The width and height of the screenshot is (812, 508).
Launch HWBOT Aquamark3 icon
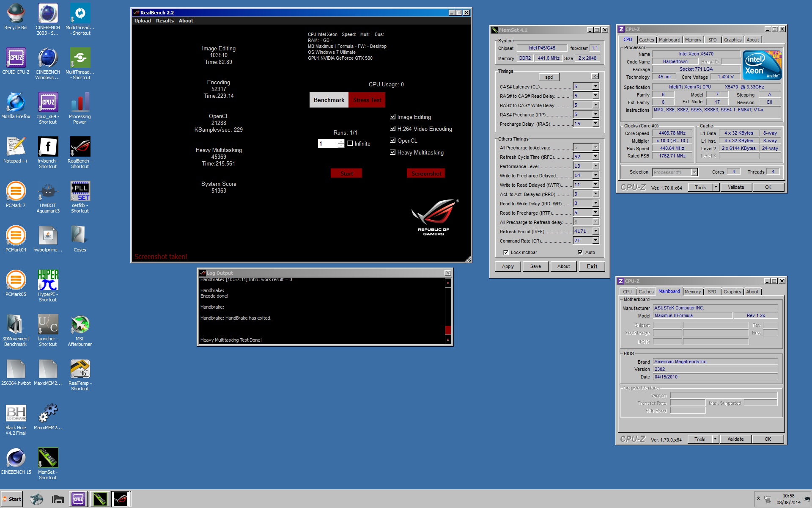[x=48, y=197]
